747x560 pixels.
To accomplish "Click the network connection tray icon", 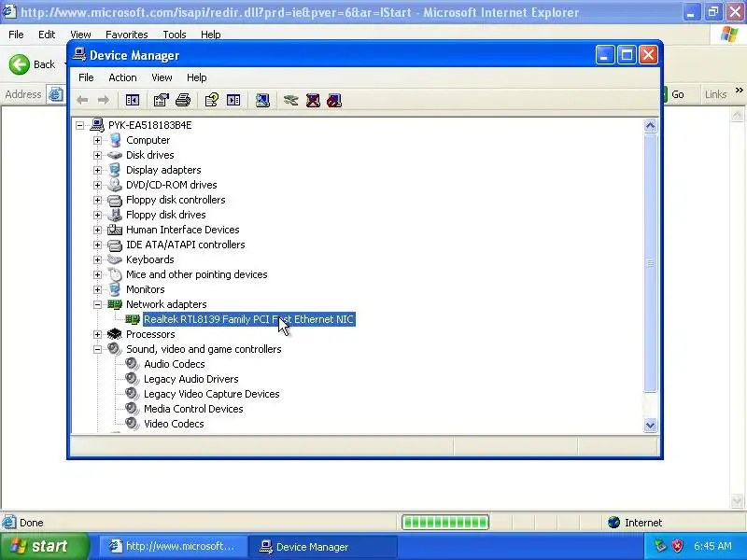I will 660,546.
